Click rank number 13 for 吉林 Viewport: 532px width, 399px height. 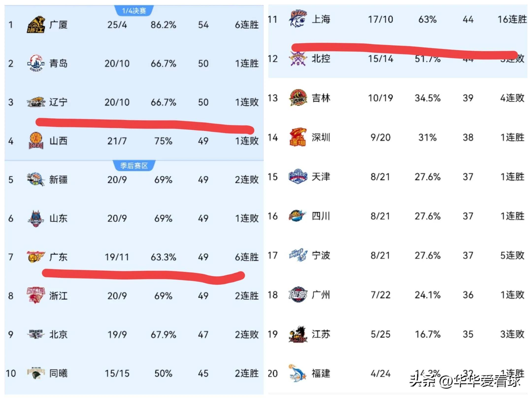pos(273,98)
